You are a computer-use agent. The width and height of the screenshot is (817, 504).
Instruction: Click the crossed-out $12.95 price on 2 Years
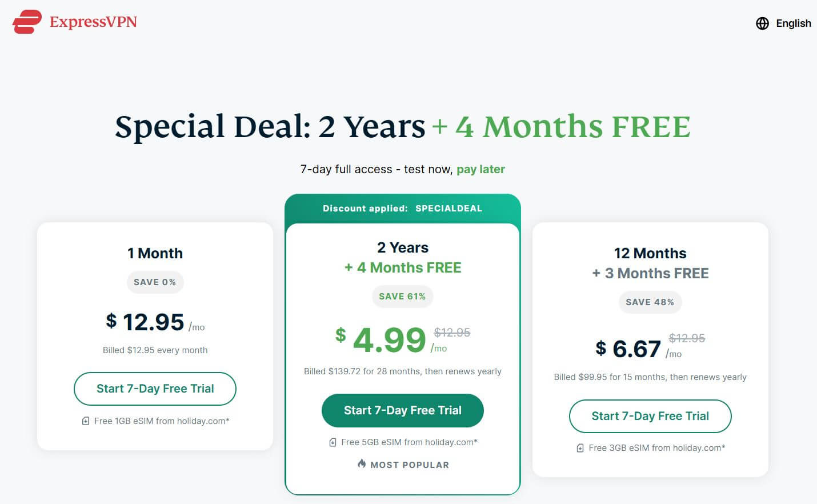coord(452,332)
